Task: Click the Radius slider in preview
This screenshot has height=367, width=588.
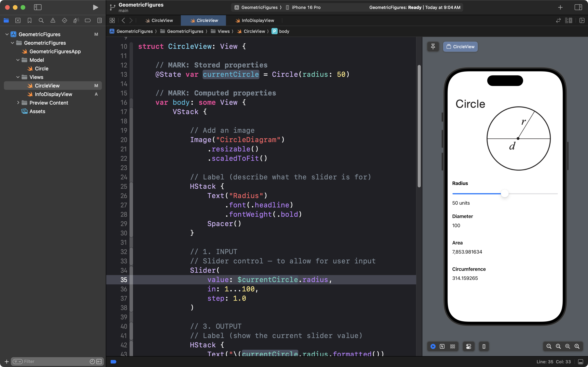Action: (x=505, y=194)
